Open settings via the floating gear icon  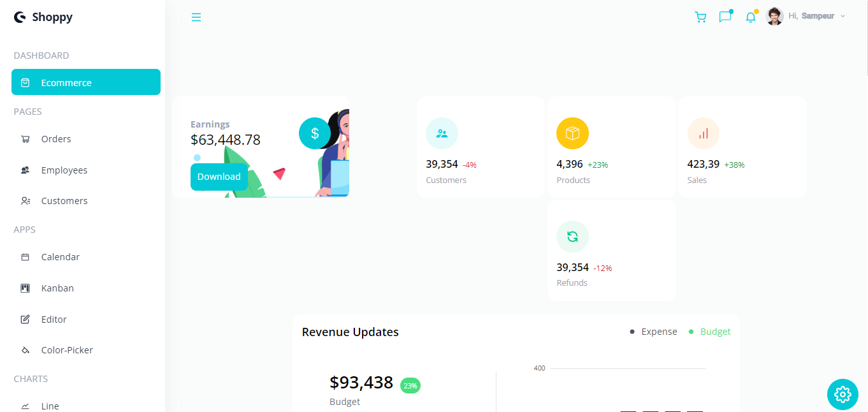tap(843, 394)
